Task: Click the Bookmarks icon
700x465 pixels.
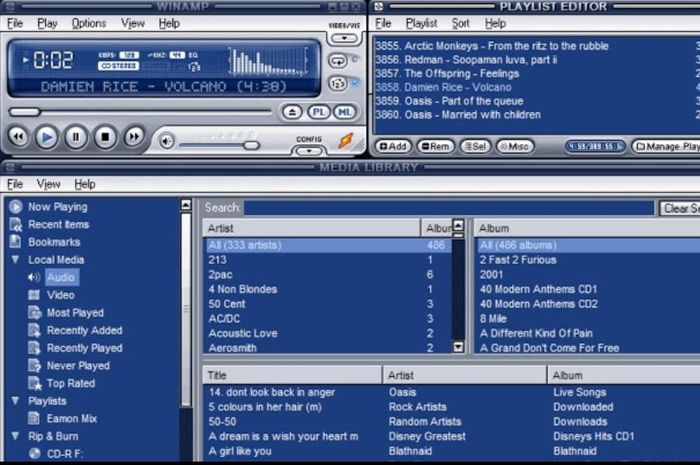Action: tap(16, 242)
